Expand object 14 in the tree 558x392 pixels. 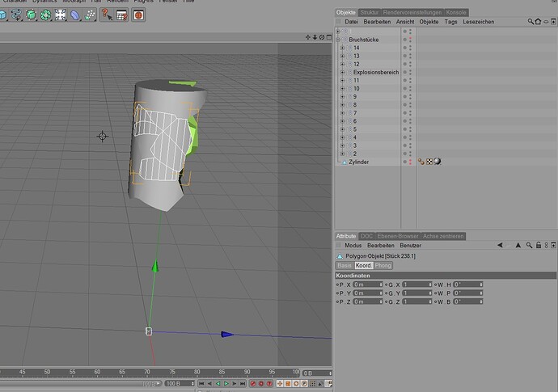pyautogui.click(x=342, y=48)
